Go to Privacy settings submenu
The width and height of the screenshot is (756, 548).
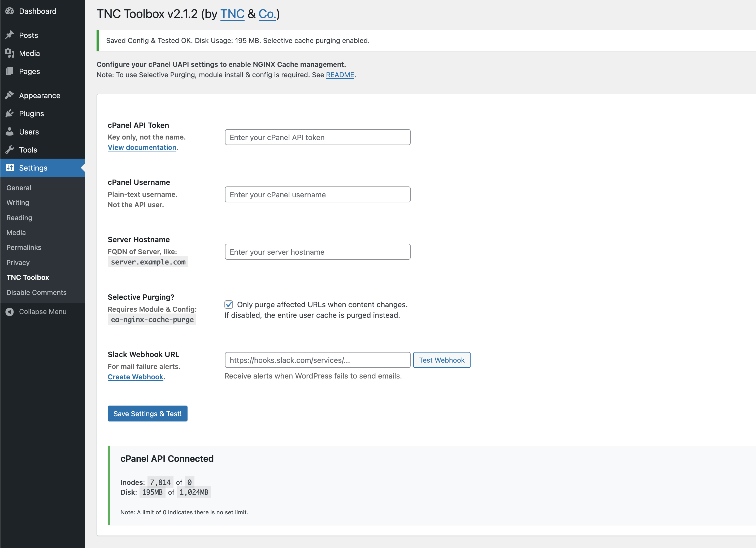[x=18, y=262]
